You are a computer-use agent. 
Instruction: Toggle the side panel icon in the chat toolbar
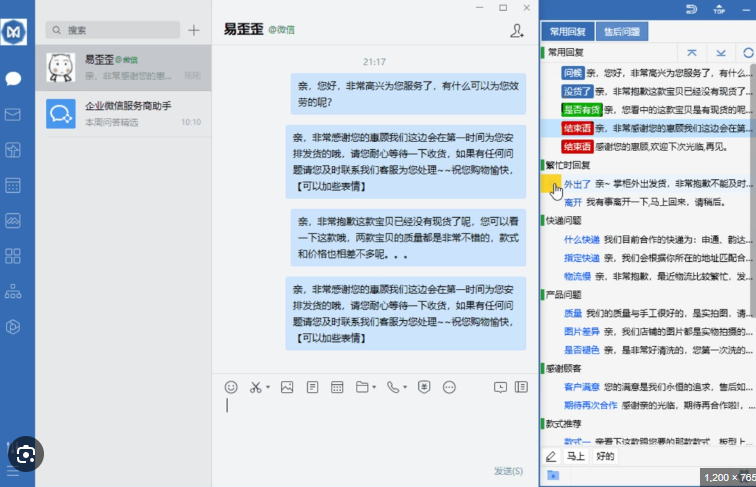[x=521, y=387]
